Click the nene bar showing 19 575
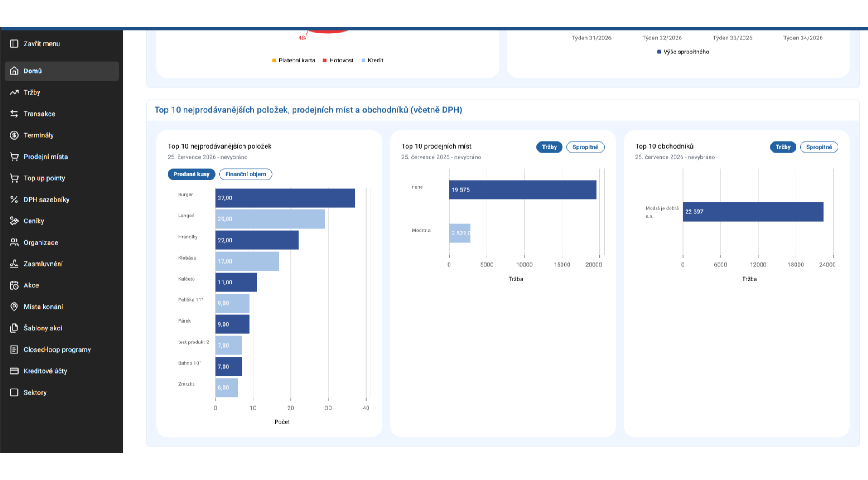The width and height of the screenshot is (868, 480). click(x=523, y=190)
